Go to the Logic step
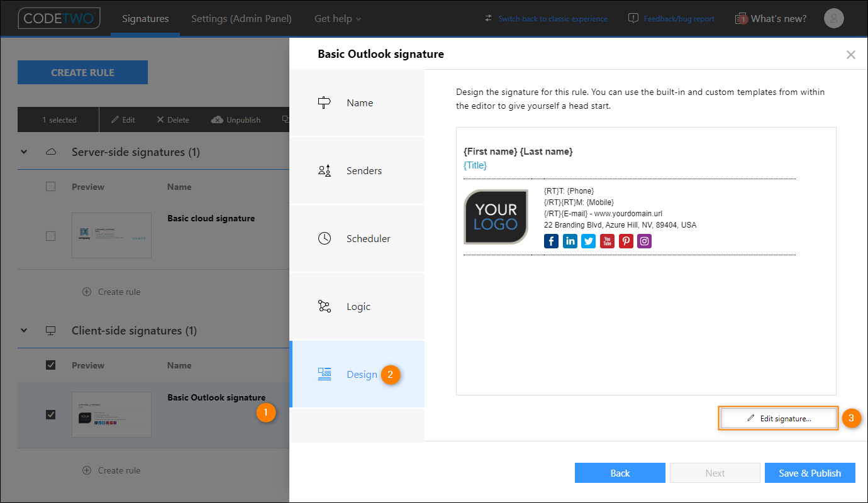Screen dimensions: 868x503 (357, 306)
